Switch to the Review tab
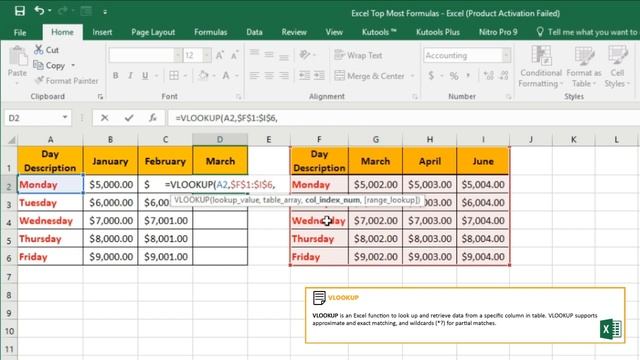The width and height of the screenshot is (640, 360). pyautogui.click(x=294, y=32)
